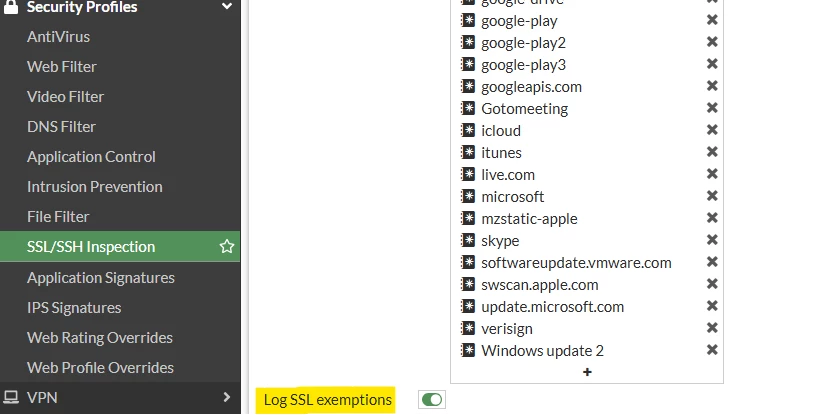
Task: Remove google-play2 from exemption list
Action: click(712, 42)
